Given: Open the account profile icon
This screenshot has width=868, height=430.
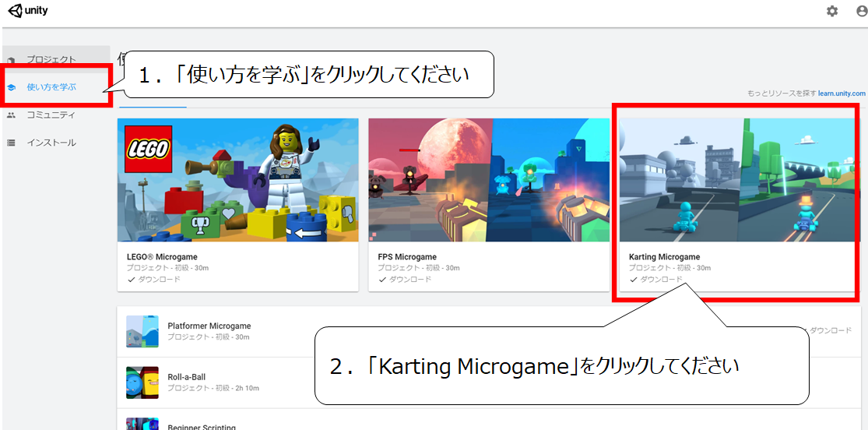Looking at the screenshot, I should pos(863,11).
